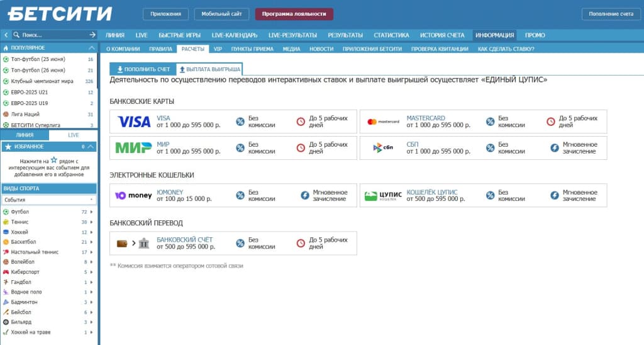
Task: Click the search magnifier icon
Action: pos(16,35)
